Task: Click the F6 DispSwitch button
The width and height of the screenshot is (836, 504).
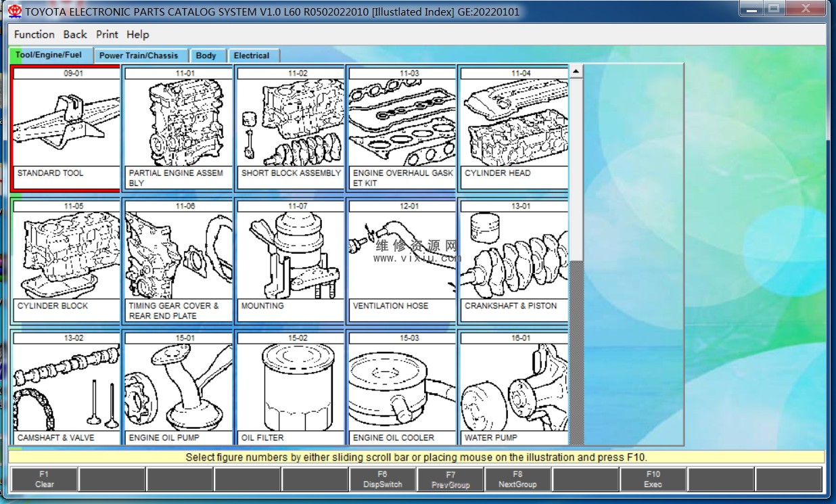Action: point(382,479)
